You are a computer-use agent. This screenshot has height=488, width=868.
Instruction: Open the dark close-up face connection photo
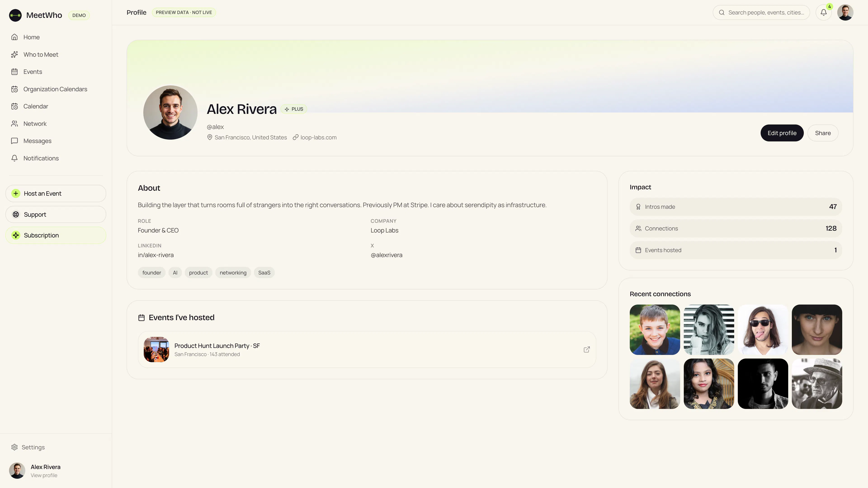click(x=817, y=330)
